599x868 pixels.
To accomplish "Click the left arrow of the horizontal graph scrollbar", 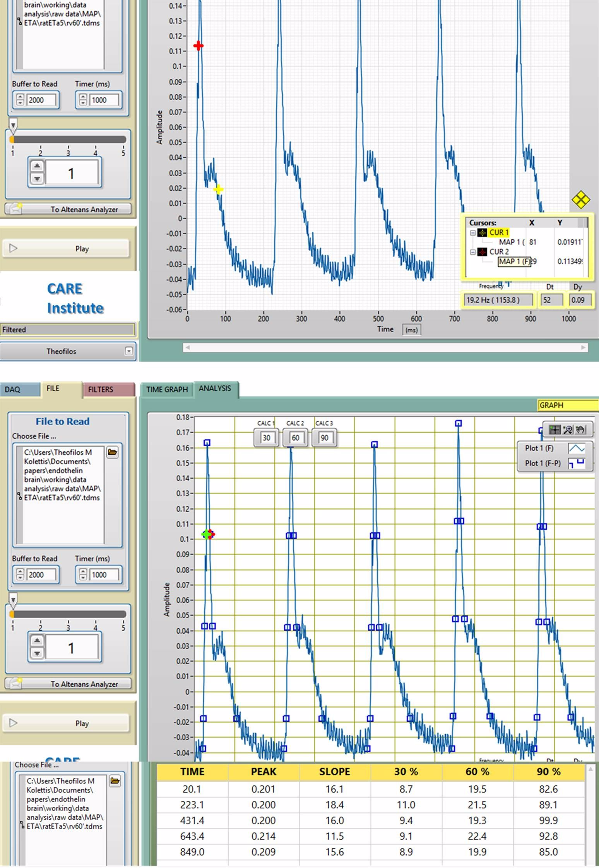I will [187, 347].
